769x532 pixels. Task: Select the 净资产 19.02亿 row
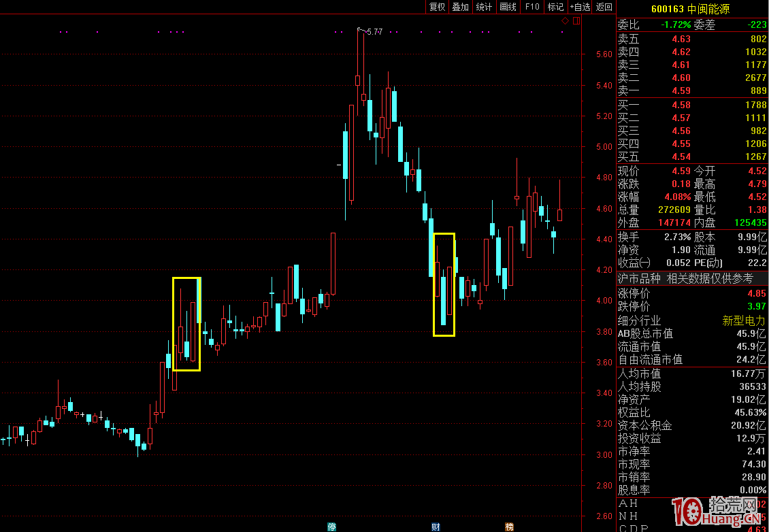[x=692, y=399]
